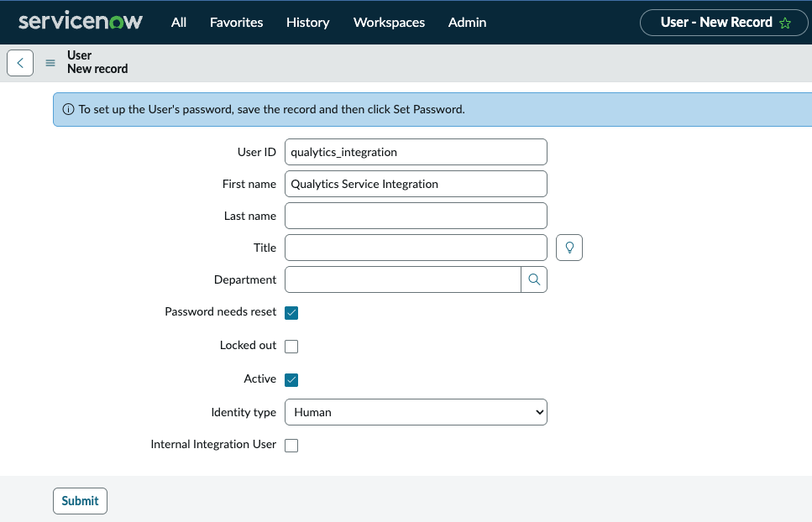
Task: Open the Workspaces menu
Action: (x=389, y=23)
